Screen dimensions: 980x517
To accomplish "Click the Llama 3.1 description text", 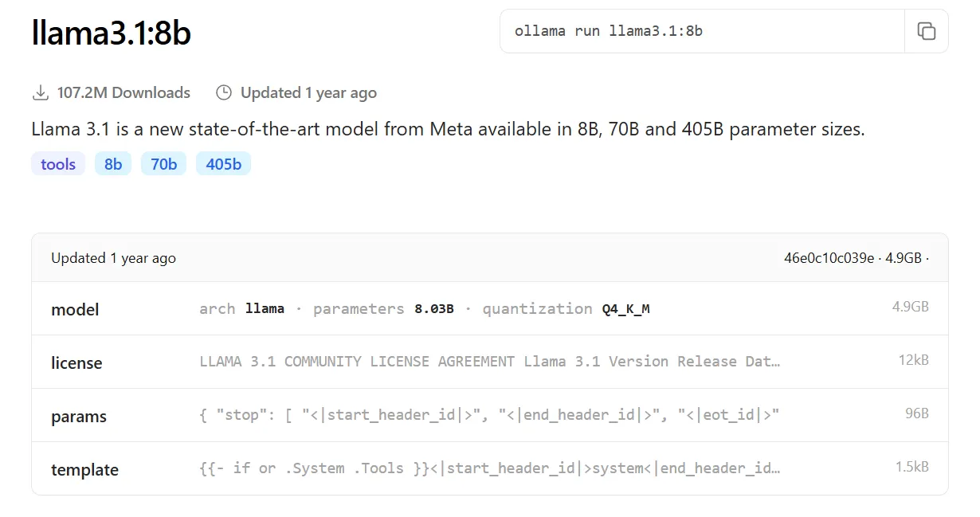I will click(448, 129).
